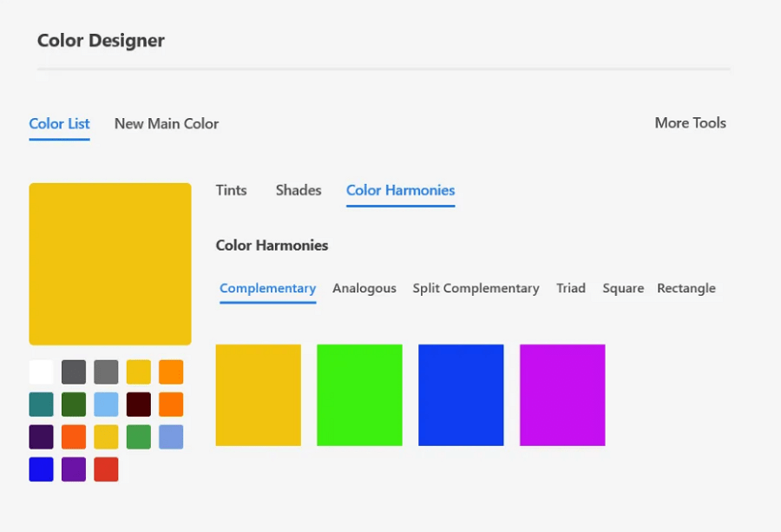The height and width of the screenshot is (532, 781).
Task: Pick the dark maroon palette swatch
Action: [138, 404]
